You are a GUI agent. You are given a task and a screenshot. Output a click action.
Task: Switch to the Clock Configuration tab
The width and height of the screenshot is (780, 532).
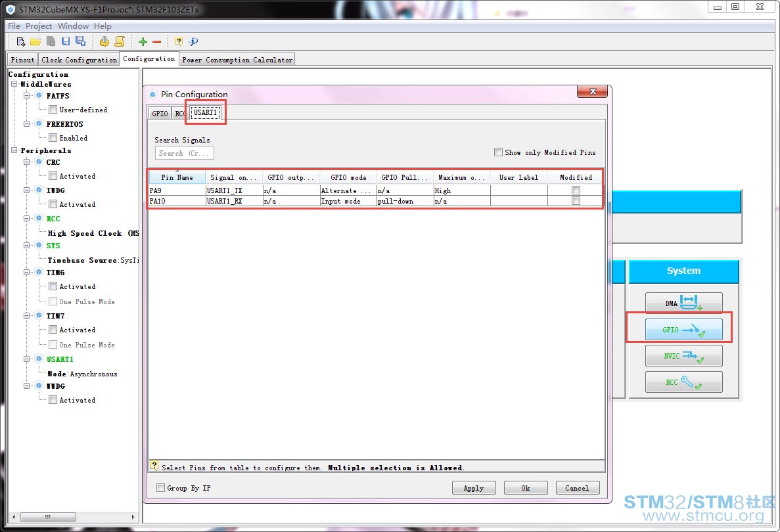[79, 60]
